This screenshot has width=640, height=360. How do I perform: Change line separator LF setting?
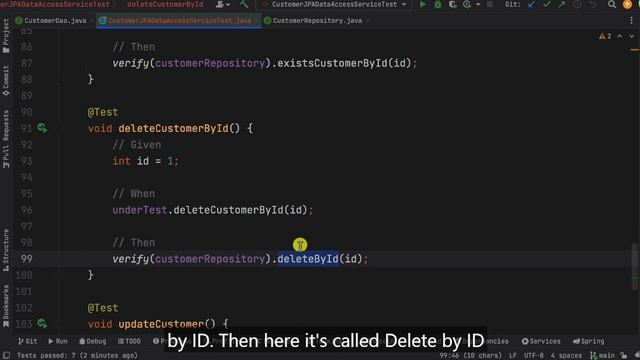(x=513, y=356)
